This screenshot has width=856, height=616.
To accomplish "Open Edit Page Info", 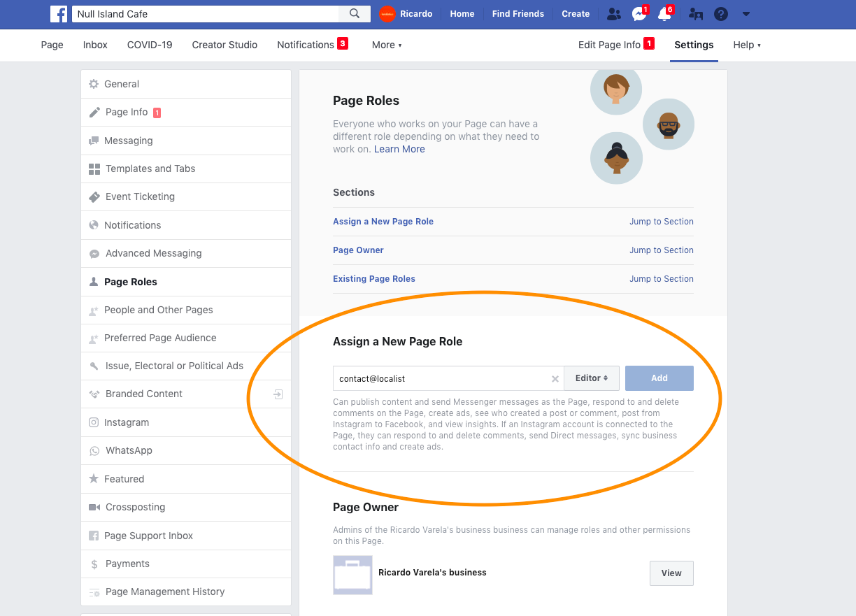I will click(616, 45).
